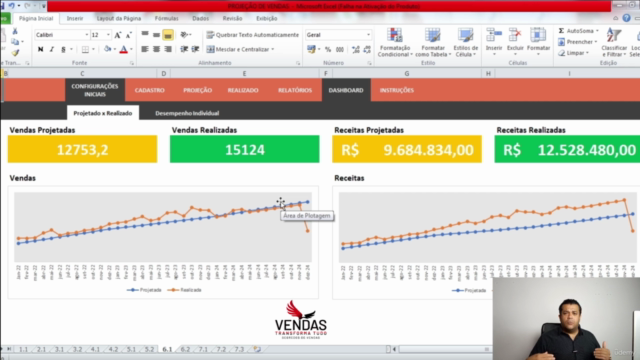640x360 pixels.
Task: Open Preencher dropdown
Action: [578, 42]
